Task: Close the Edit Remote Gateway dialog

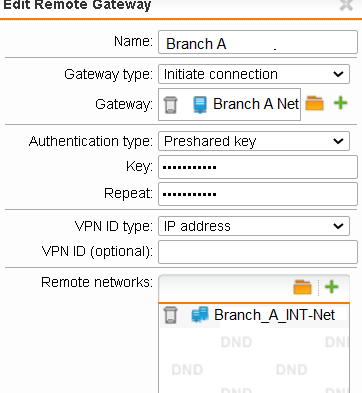Action: pyautogui.click(x=346, y=5)
